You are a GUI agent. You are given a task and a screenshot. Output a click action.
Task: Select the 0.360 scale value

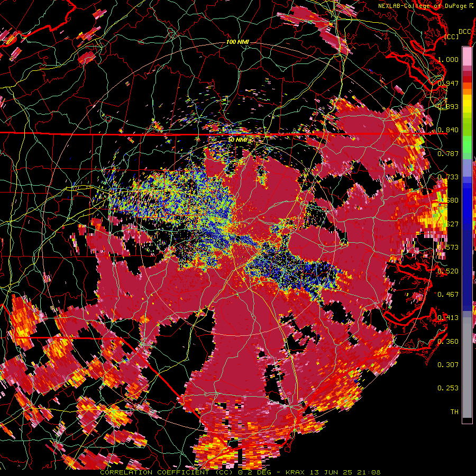pyautogui.click(x=448, y=342)
